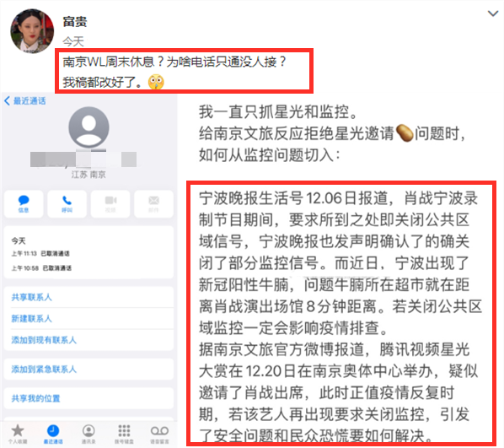Open the post options chevron dropdown
The width and height of the screenshot is (504, 448).
click(493, 13)
